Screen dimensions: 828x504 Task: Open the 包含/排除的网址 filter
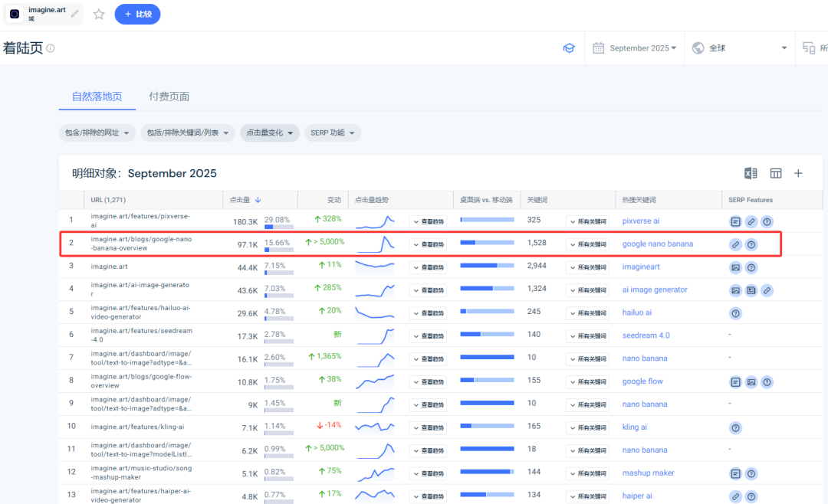click(x=97, y=133)
